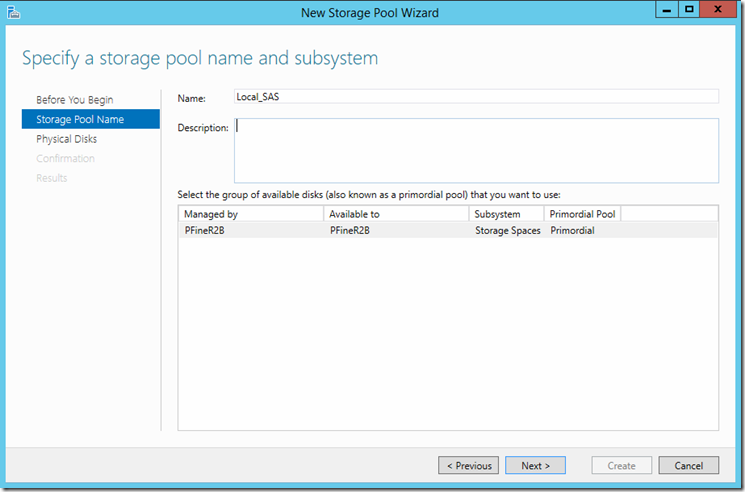The width and height of the screenshot is (745, 492).
Task: Click the Create button
Action: tap(621, 465)
